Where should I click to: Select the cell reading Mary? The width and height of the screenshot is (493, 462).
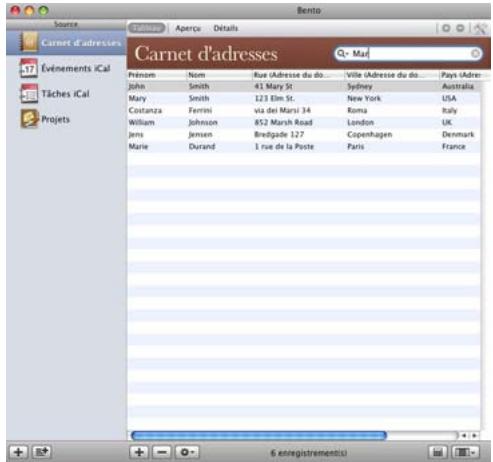137,98
